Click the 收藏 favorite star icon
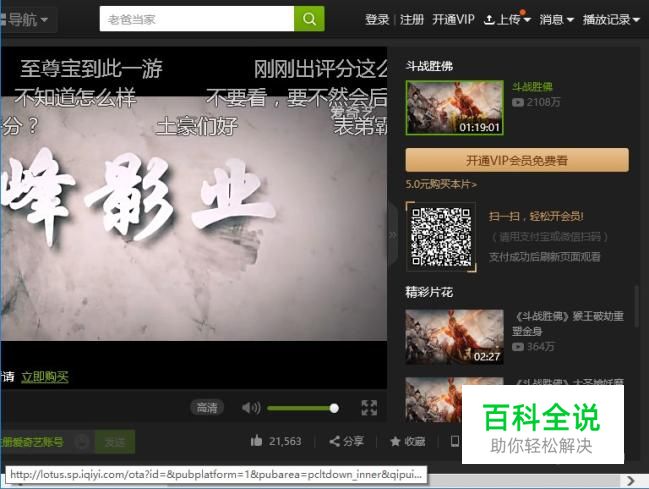 (395, 441)
